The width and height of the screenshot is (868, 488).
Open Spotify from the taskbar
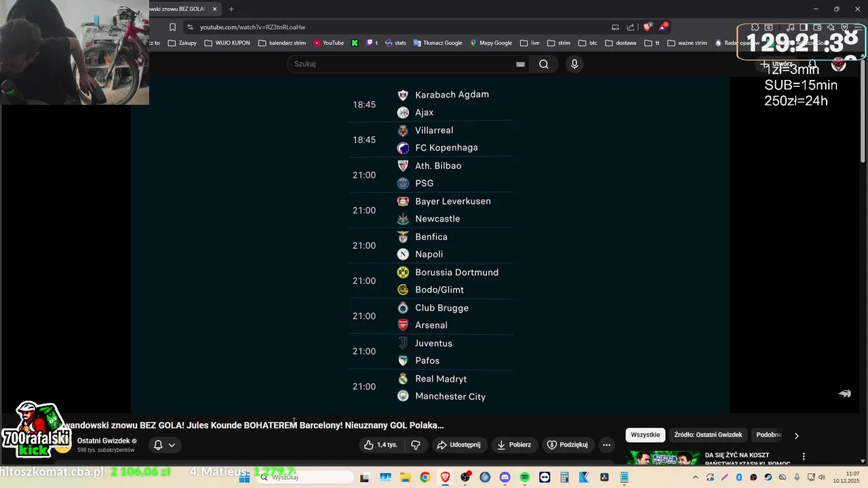(525, 477)
